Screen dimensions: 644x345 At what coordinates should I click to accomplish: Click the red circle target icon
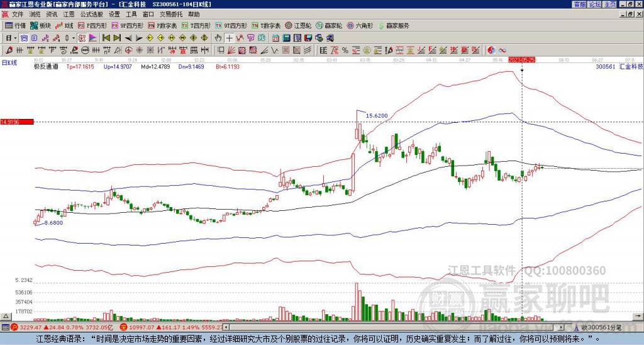[128, 50]
